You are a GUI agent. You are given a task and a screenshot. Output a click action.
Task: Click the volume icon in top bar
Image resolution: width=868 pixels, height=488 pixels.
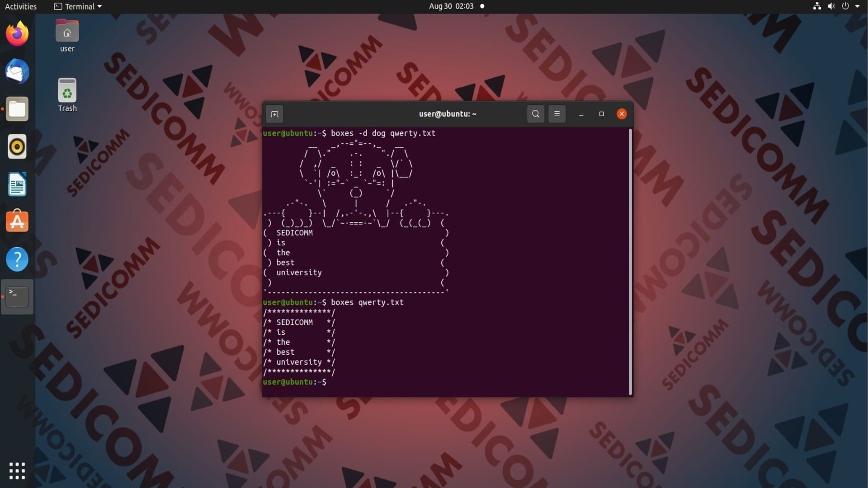(x=831, y=6)
